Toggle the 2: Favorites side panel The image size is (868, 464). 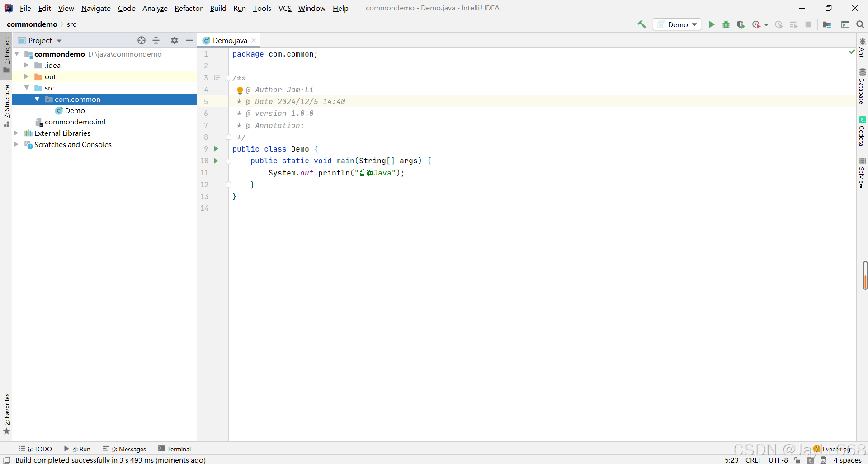(x=6, y=414)
